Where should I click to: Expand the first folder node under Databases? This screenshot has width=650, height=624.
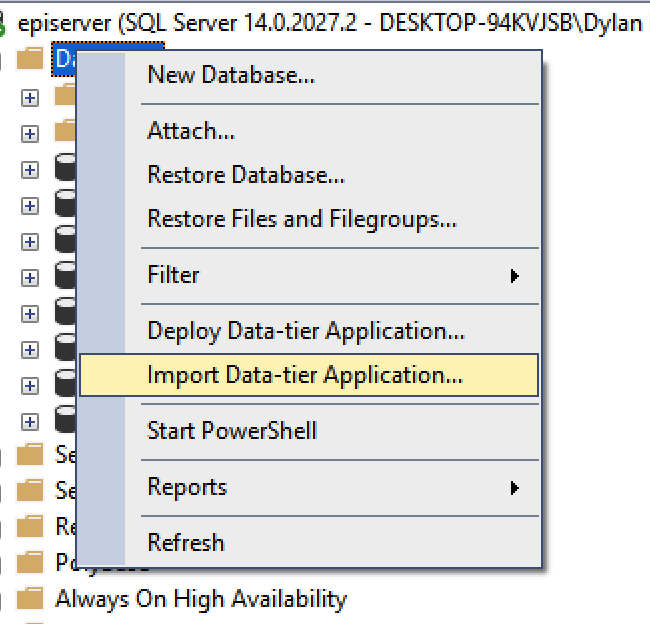click(x=30, y=98)
